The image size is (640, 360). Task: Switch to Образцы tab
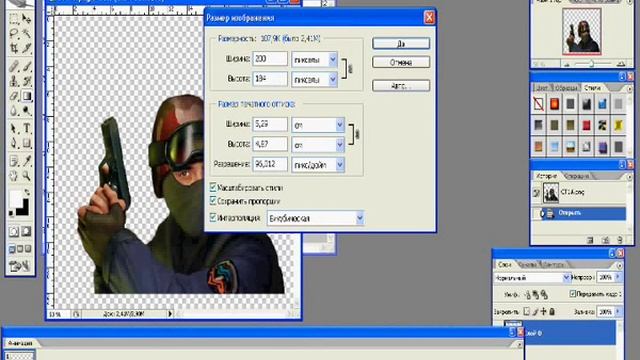click(x=567, y=88)
